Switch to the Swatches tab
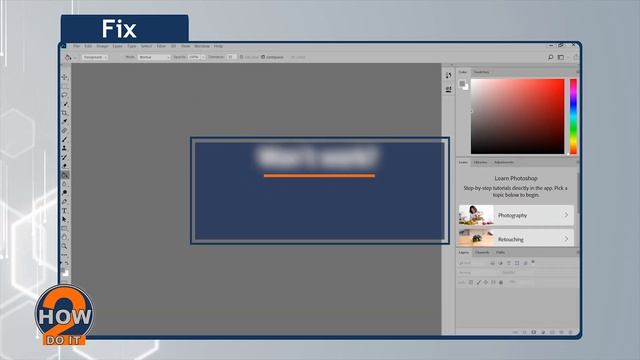Screen dimensions: 640x360 pos(481,72)
